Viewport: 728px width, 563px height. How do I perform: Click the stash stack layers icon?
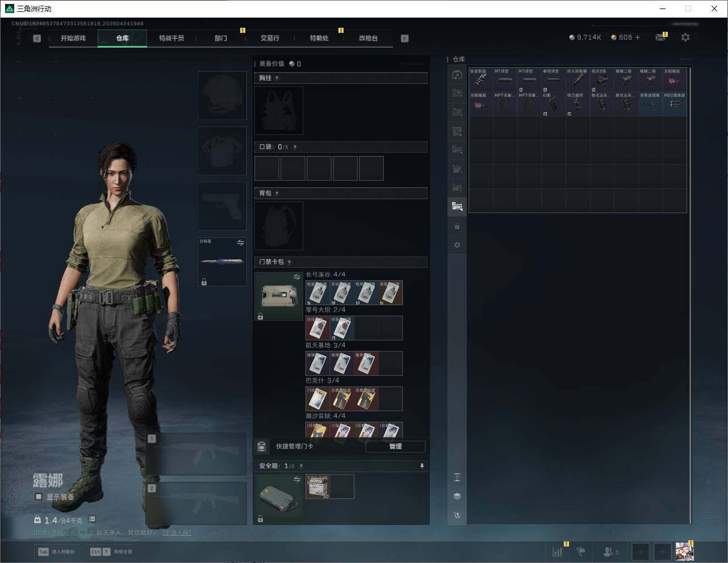[x=457, y=496]
